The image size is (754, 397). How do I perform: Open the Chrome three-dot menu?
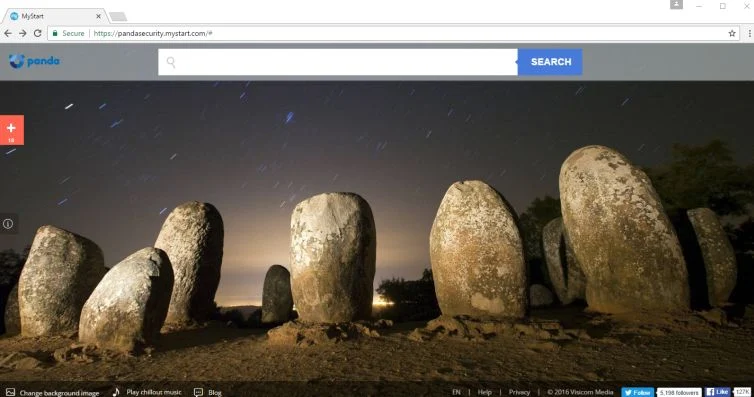(749, 33)
